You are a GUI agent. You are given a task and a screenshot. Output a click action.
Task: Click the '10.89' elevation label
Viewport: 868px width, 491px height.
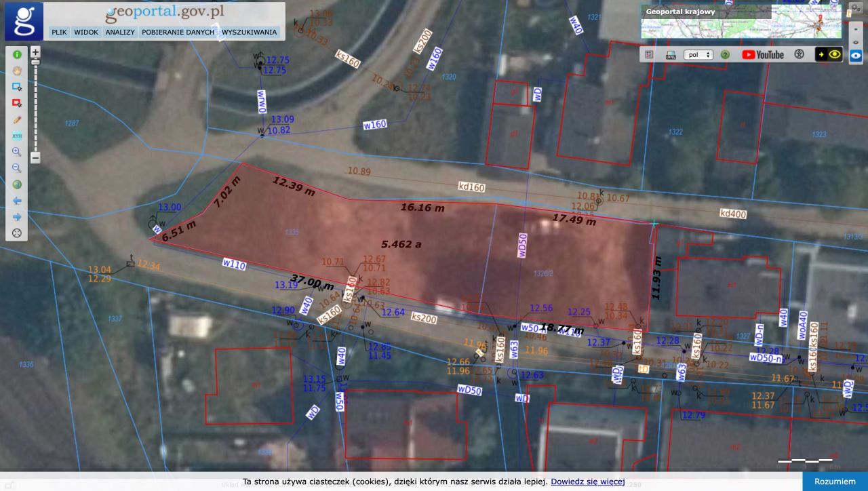(x=359, y=172)
